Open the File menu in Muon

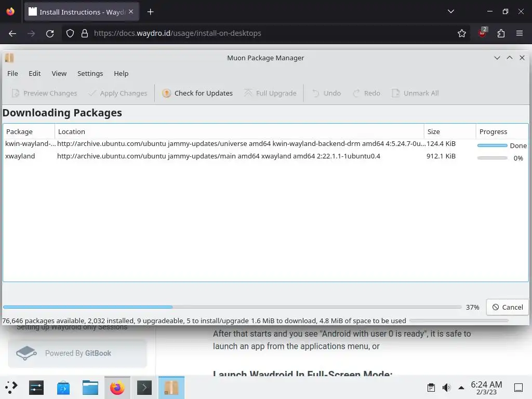[12, 74]
